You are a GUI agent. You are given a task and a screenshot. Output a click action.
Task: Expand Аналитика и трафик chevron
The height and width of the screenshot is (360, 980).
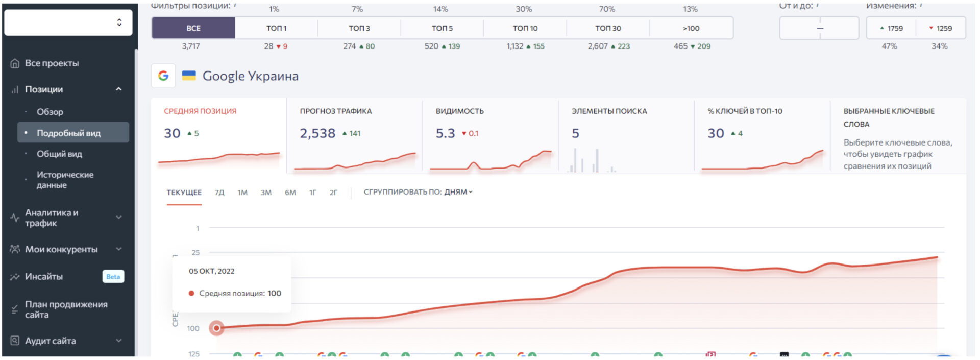[119, 217]
